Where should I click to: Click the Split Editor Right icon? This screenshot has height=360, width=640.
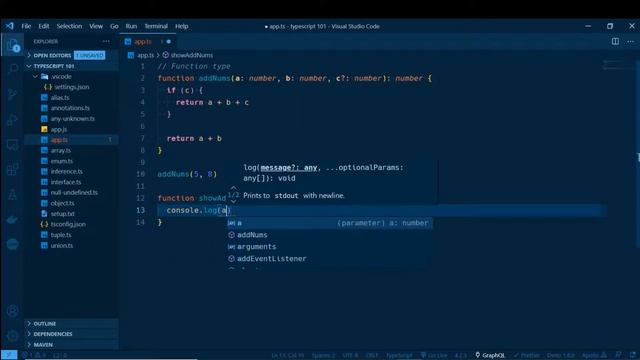coord(615,42)
